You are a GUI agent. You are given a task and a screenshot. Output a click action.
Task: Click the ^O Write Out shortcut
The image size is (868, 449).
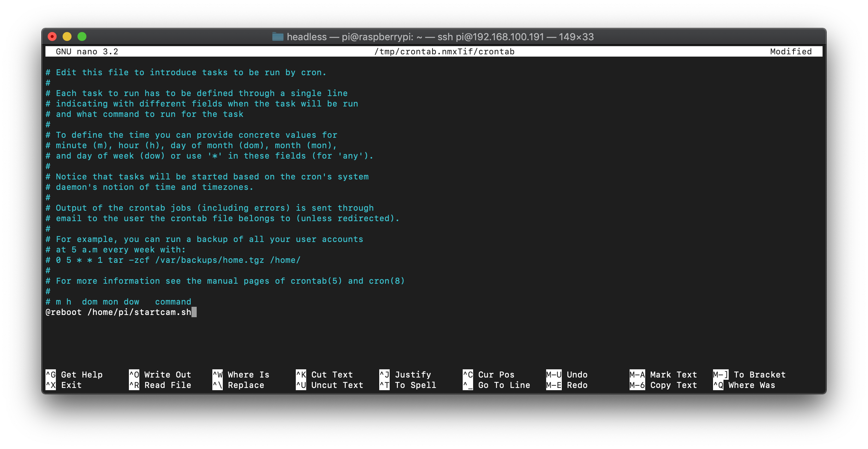coord(160,375)
